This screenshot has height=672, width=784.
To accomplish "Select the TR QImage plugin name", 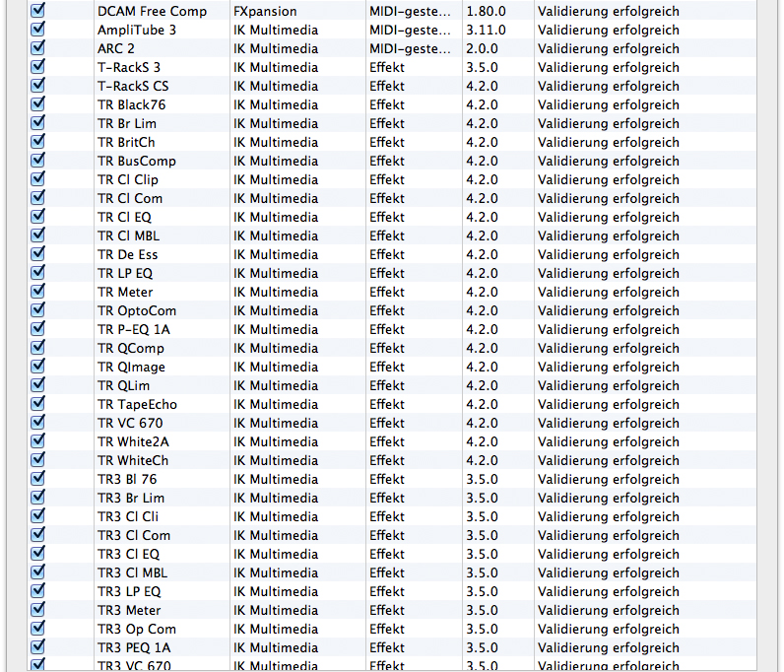I will coord(131,367).
